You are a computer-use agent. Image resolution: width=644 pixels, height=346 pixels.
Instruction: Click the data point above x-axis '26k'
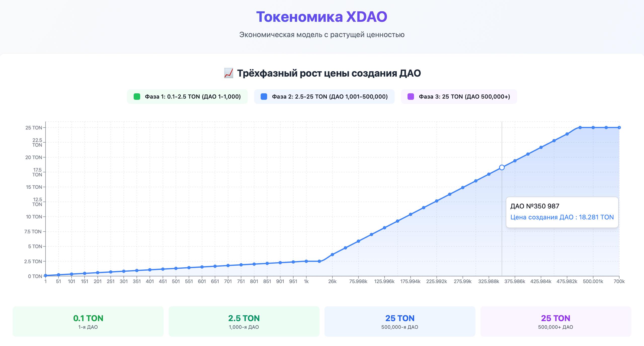[332, 255]
